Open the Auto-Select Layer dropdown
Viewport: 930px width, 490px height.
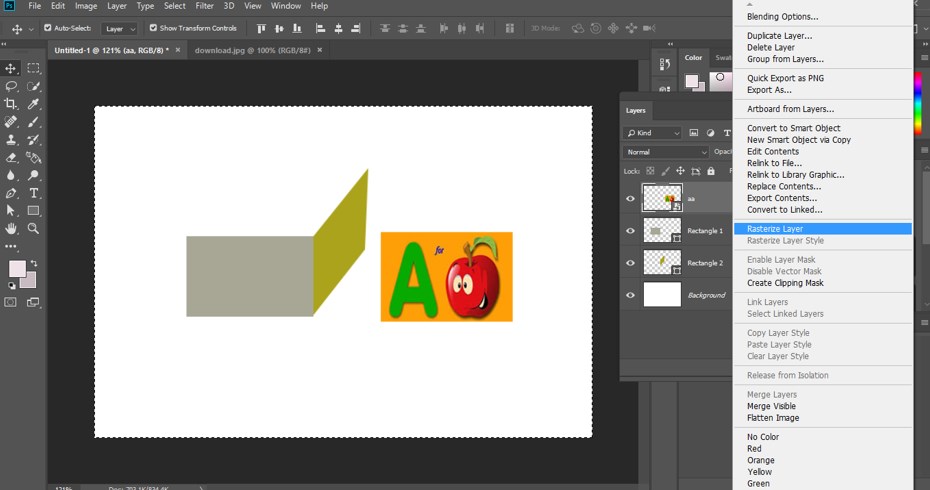(120, 28)
